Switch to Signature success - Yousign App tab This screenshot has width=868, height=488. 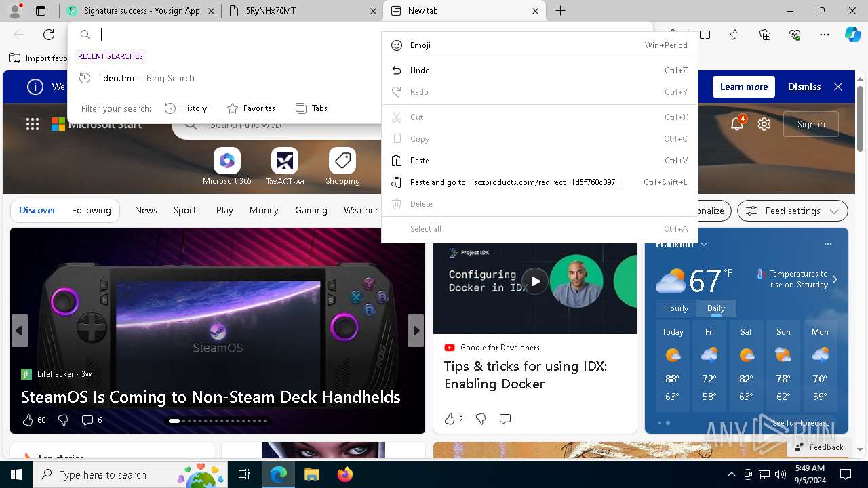140,11
